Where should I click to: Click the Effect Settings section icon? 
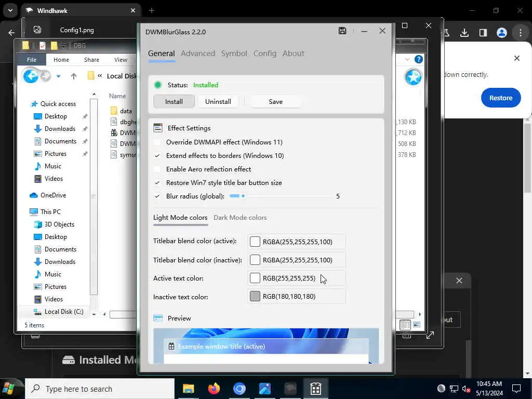158,128
